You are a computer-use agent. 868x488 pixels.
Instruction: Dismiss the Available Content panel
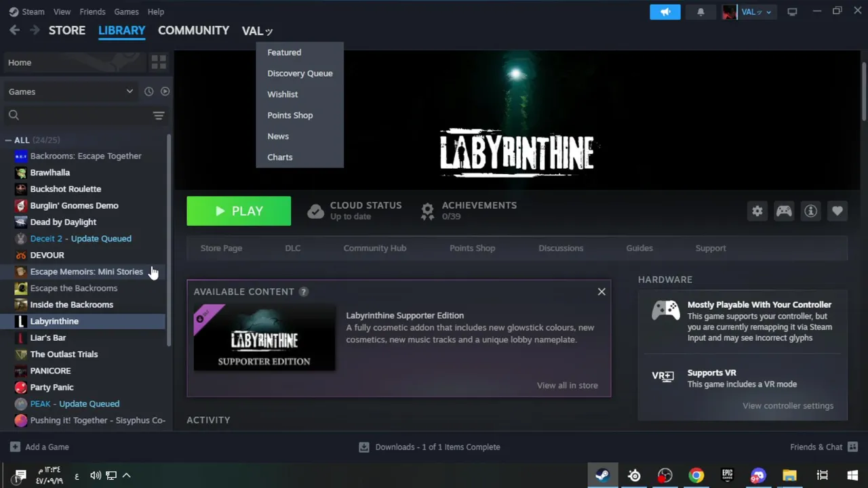[x=601, y=291]
